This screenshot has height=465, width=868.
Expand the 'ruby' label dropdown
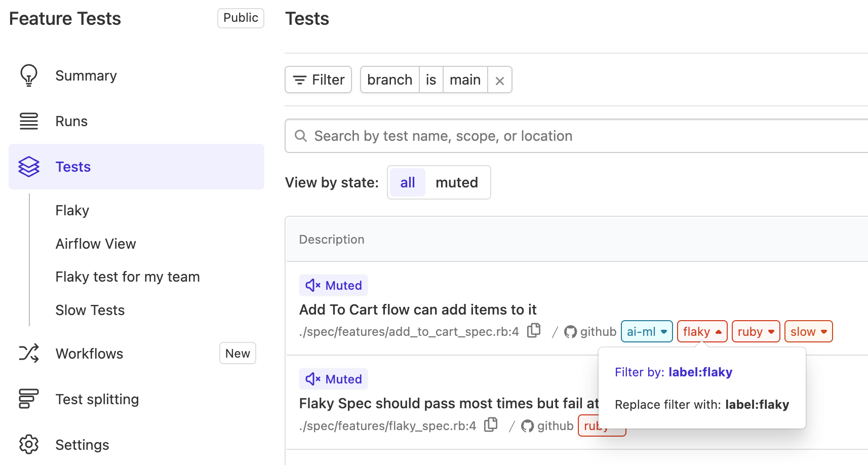pyautogui.click(x=755, y=331)
